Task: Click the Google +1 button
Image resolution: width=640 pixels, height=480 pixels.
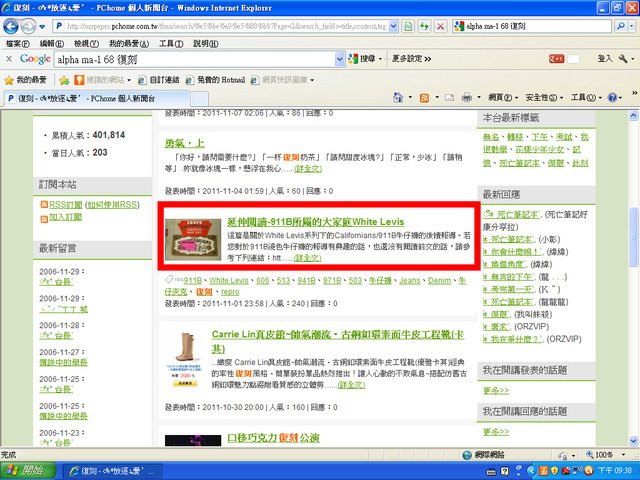Action: 556,59
